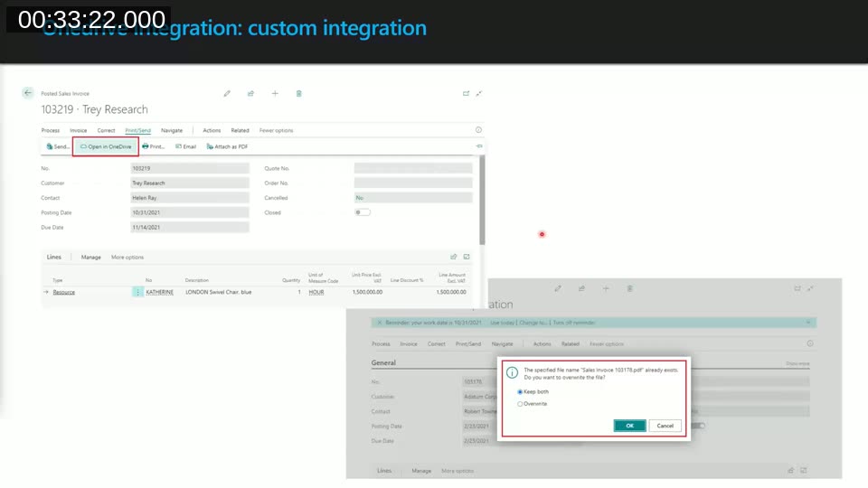The height and width of the screenshot is (488, 868).
Task: Click the Contact field Helen Ray
Action: 190,198
